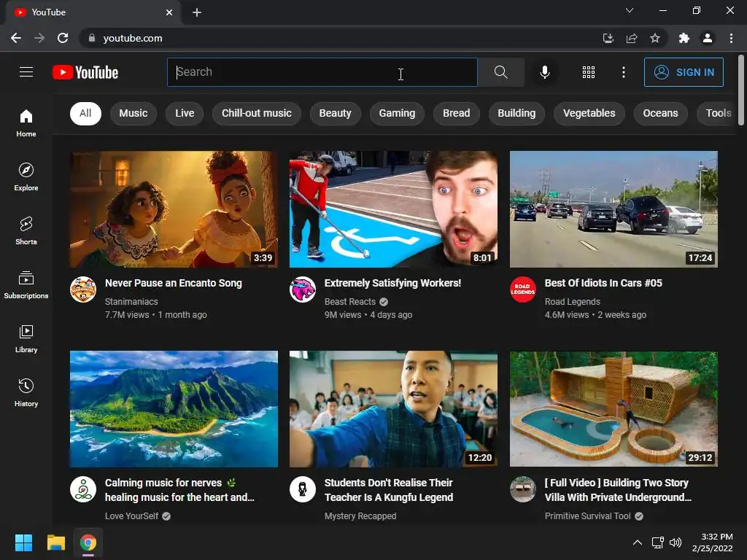The height and width of the screenshot is (560, 747).
Task: Select the Beauty filter chip
Action: (336, 113)
